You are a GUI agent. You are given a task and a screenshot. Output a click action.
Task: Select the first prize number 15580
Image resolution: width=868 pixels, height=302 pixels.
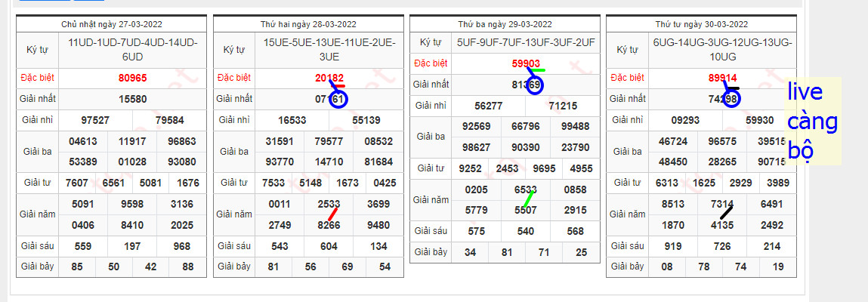[x=133, y=99]
